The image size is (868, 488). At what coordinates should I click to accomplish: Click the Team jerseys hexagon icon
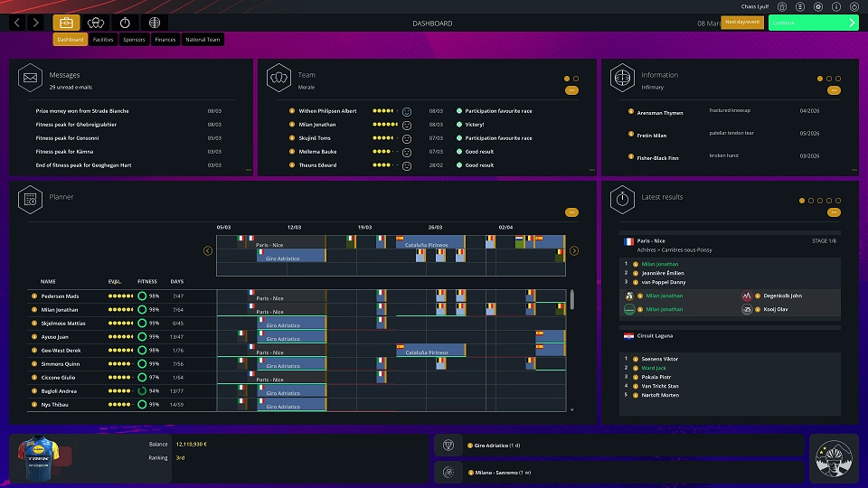pos(279,78)
